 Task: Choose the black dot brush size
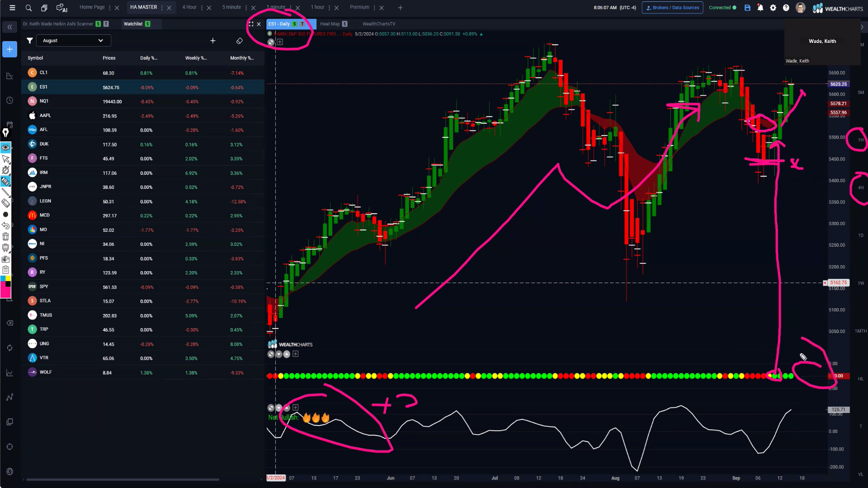pos(6,215)
